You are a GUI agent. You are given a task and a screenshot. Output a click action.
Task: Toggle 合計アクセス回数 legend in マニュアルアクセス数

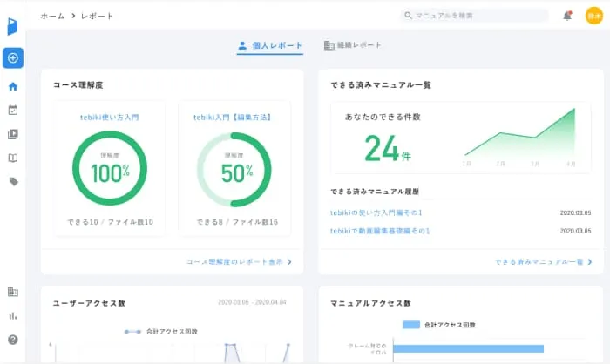tap(439, 325)
